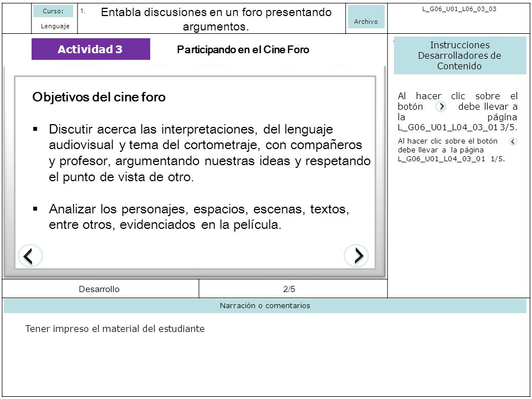Go to the next slide with the right arrow button

pyautogui.click(x=356, y=255)
